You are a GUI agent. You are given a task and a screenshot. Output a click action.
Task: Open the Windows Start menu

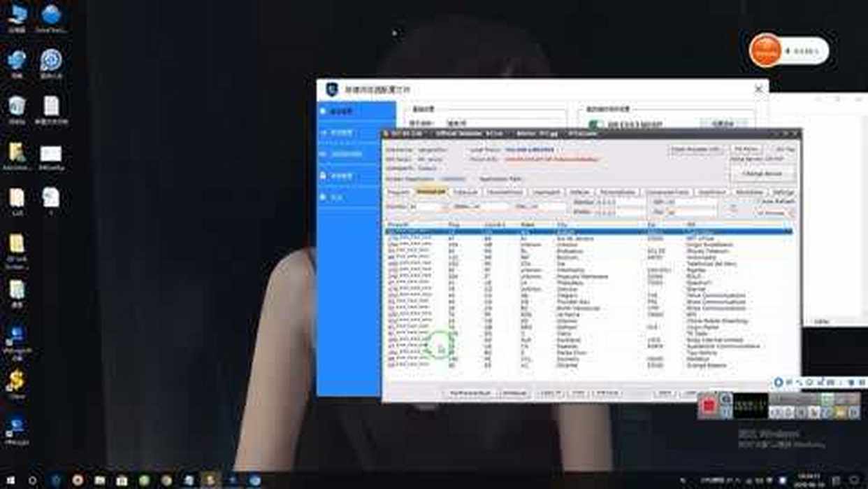[10, 481]
